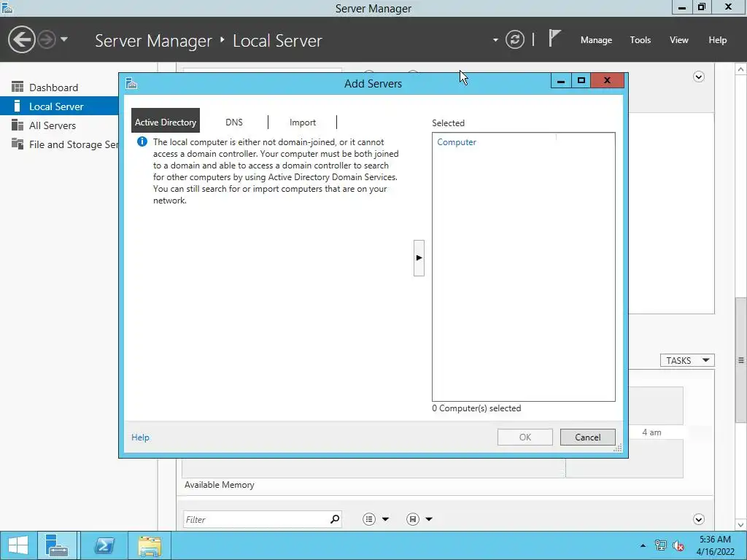The image size is (747, 560).
Task: Collapse the section with the upper-right chevron
Action: click(x=699, y=77)
